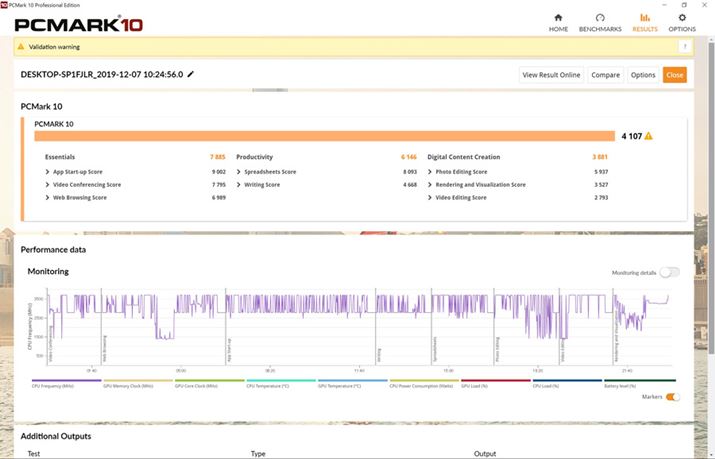Enable the Monitoring details toggle
This screenshot has height=459, width=715.
click(669, 272)
